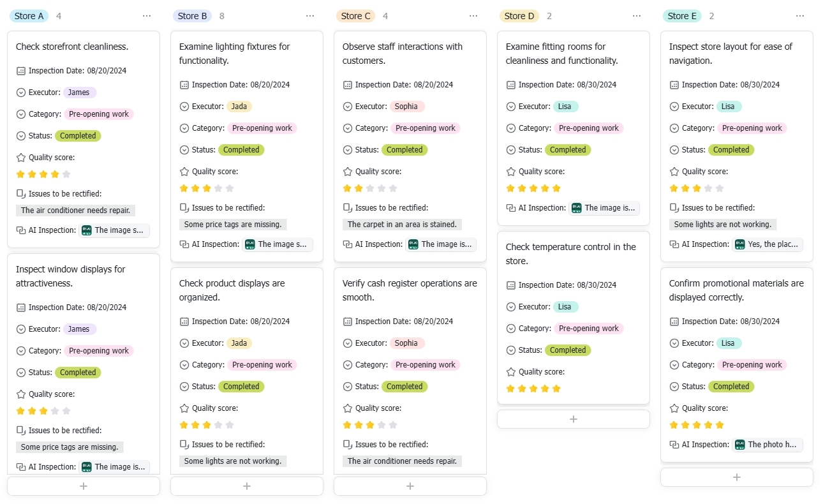823x504 pixels.
Task: Add a new card under Store B
Action: [247, 486]
